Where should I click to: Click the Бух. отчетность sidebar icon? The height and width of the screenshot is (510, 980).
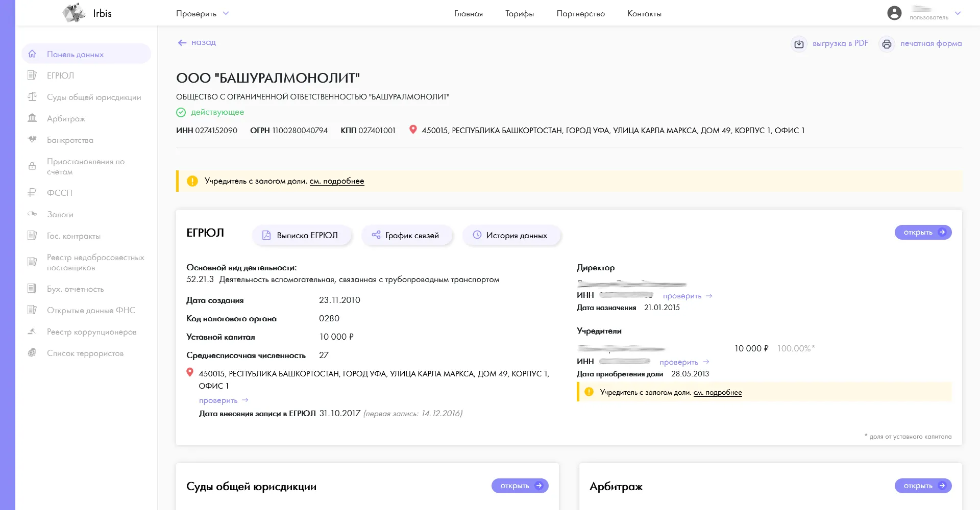point(32,288)
